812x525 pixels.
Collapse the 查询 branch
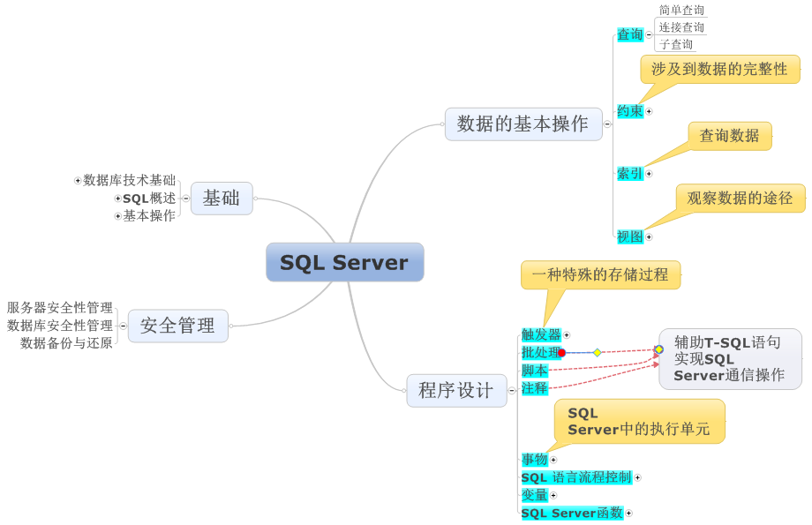650,34
